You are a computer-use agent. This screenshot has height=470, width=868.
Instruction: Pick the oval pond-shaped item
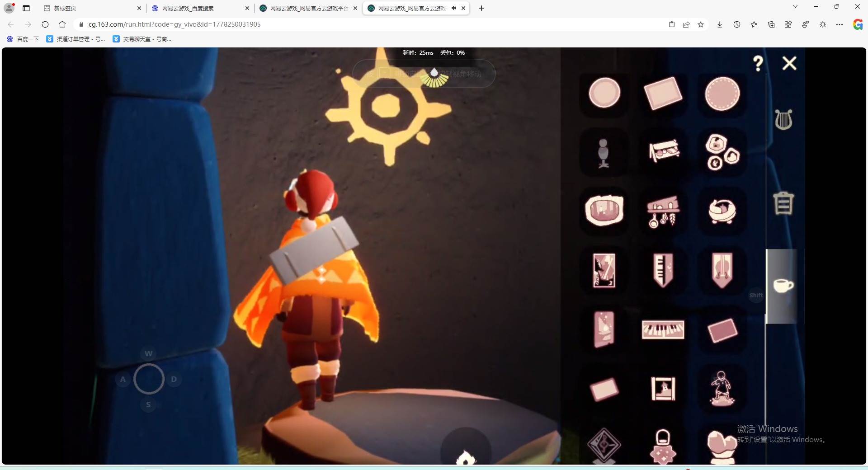coord(604,210)
